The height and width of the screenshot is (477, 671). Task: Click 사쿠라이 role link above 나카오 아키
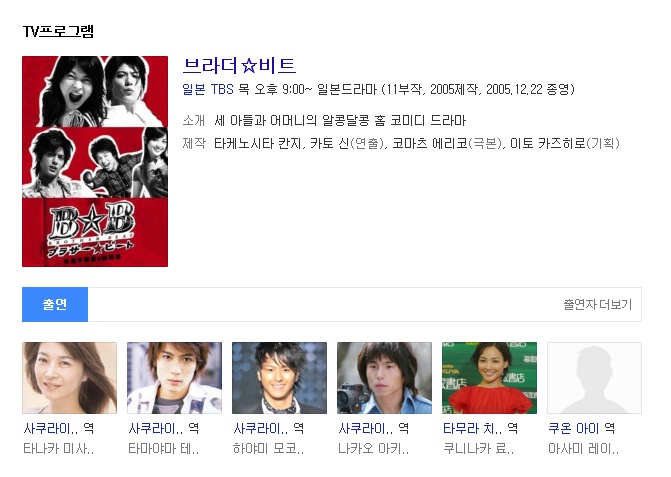pos(373,428)
